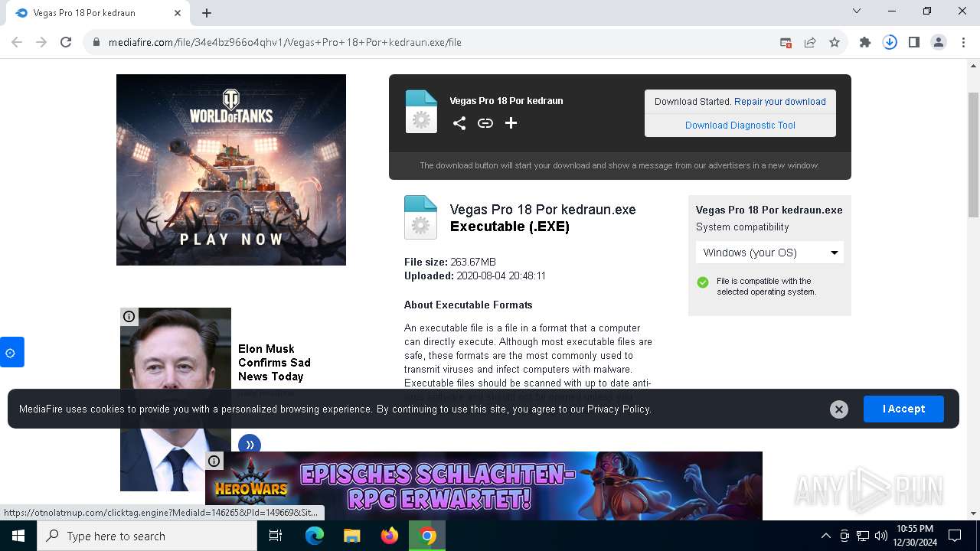This screenshot has height=551, width=980.
Task: Click World of Tanks Play Now ad
Action: click(231, 170)
